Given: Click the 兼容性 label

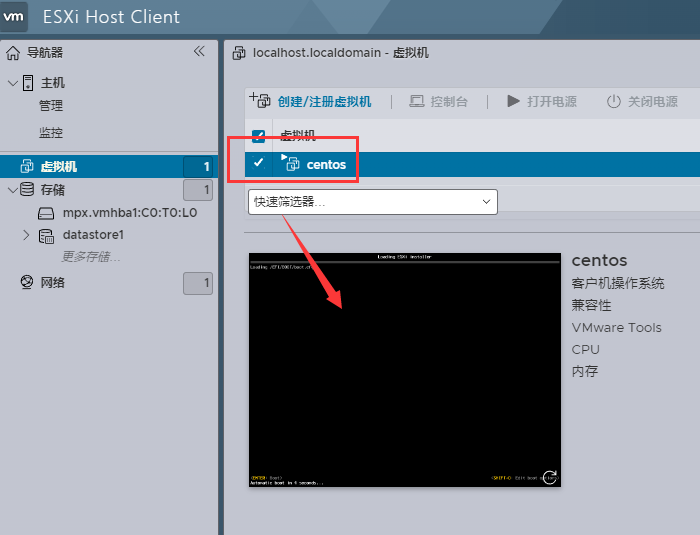Looking at the screenshot, I should [591, 305].
